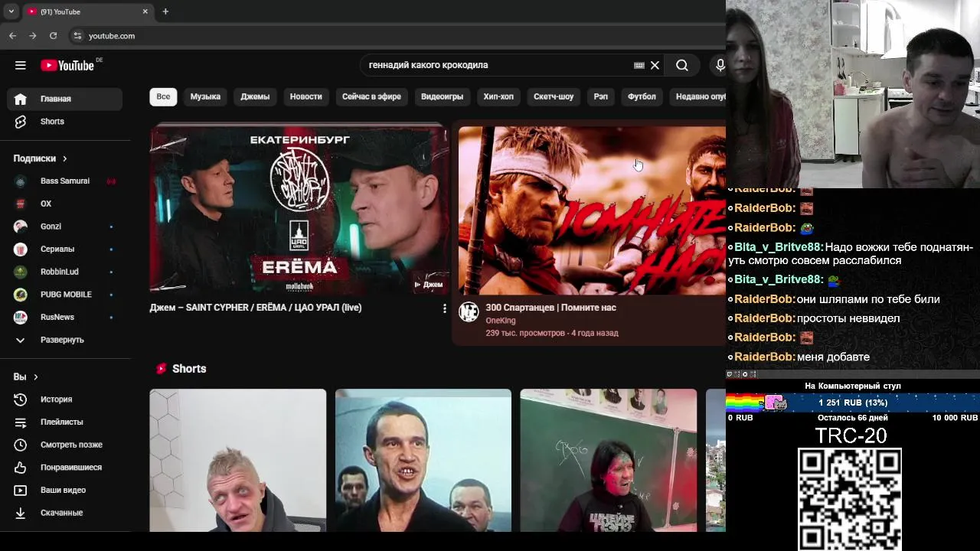Open the Short with the blond-haired man
The height and width of the screenshot is (551, 980).
point(238,460)
